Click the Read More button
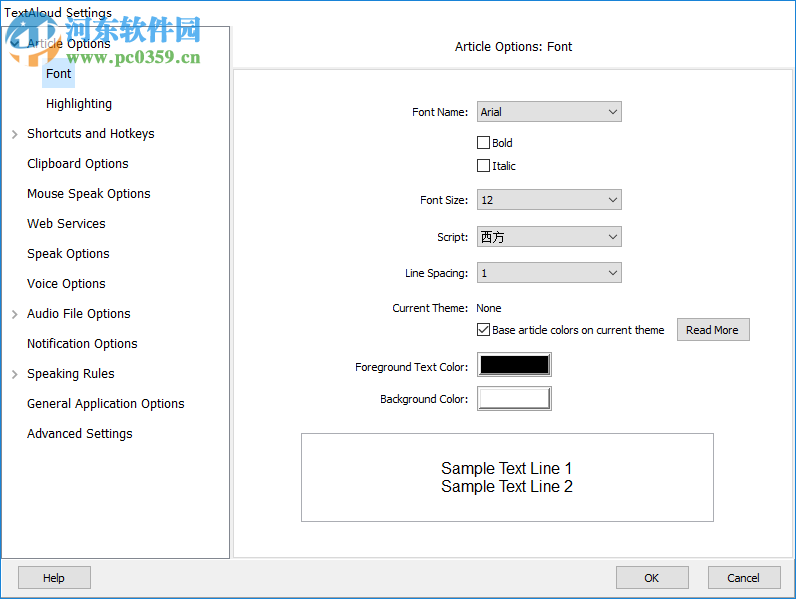The image size is (796, 599). coord(713,329)
